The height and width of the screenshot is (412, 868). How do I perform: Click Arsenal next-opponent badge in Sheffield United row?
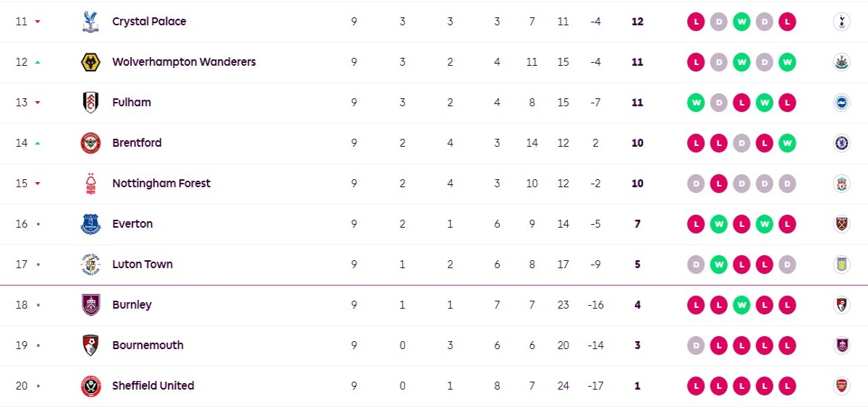pyautogui.click(x=841, y=386)
